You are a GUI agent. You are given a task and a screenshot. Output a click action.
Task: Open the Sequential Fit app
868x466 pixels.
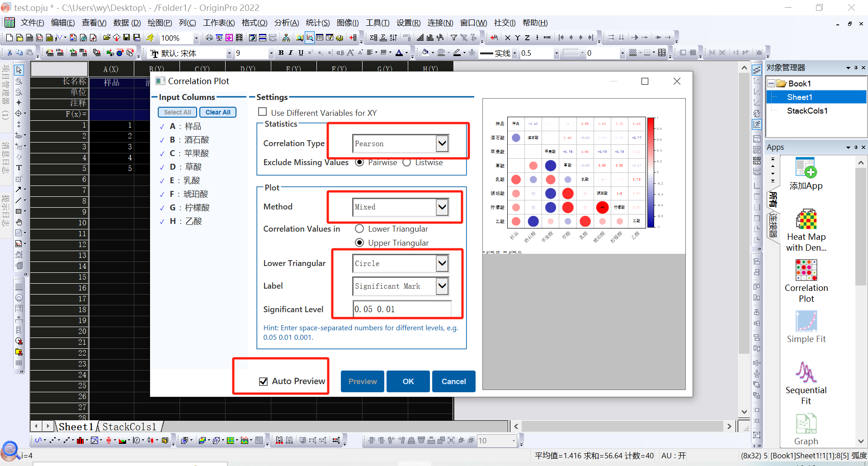[x=806, y=373]
